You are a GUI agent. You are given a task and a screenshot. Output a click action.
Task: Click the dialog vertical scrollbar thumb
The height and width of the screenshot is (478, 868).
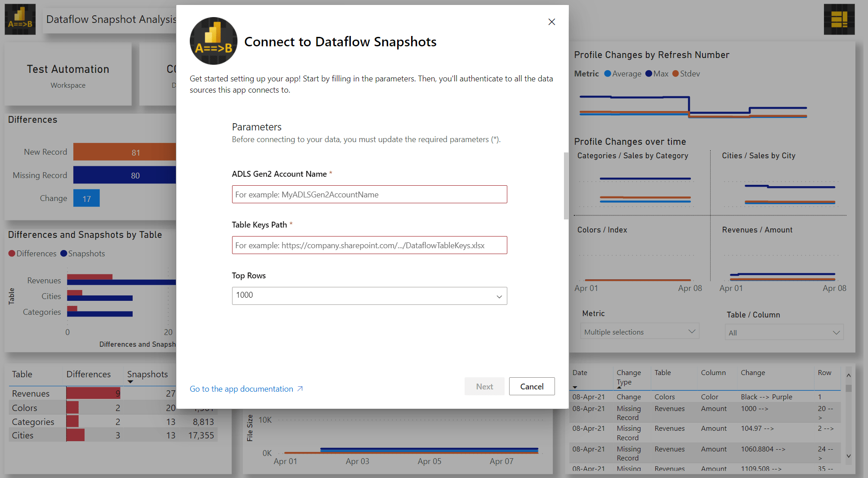[x=566, y=186]
